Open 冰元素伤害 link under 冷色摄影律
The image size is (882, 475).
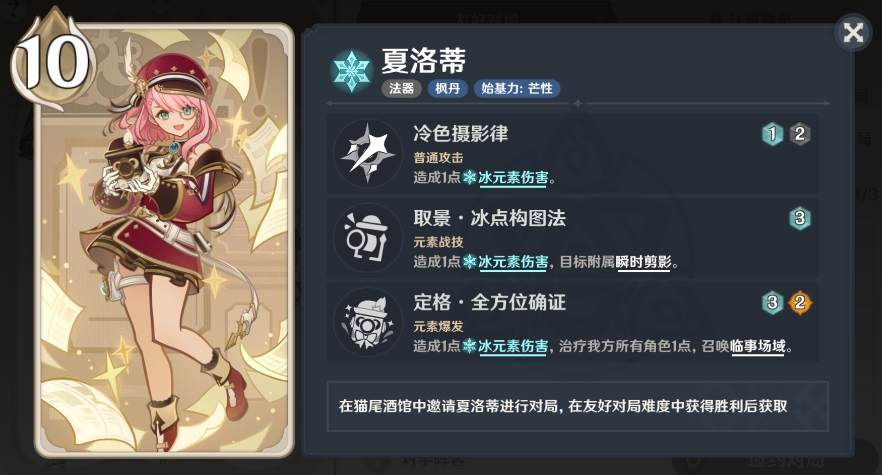point(513,178)
